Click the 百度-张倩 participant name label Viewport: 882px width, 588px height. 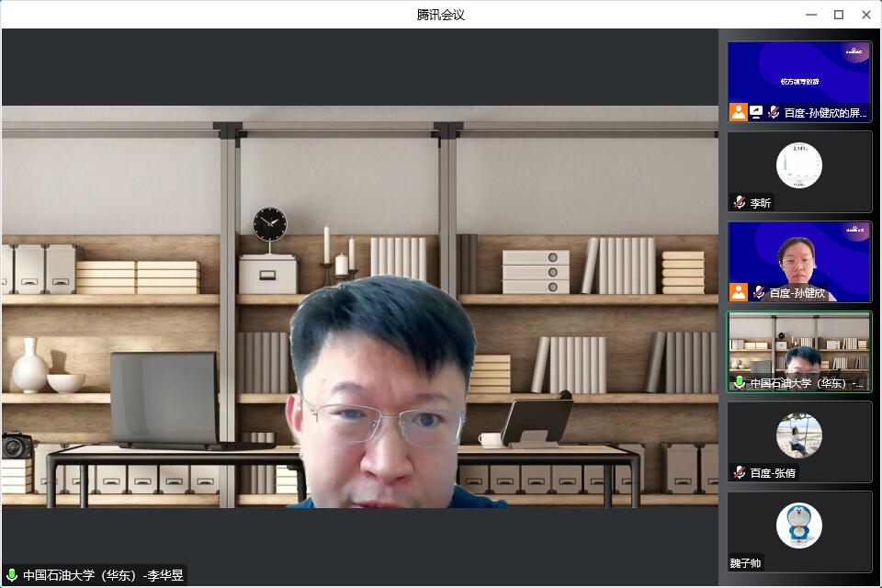(773, 473)
